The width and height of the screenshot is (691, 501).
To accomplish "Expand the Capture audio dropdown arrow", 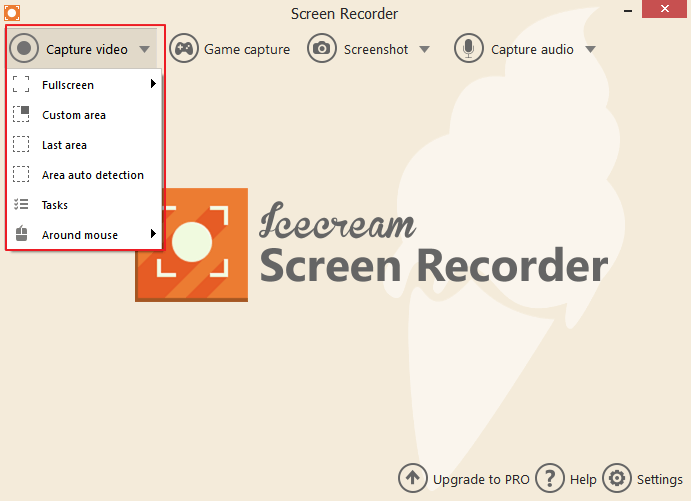I will coord(591,49).
